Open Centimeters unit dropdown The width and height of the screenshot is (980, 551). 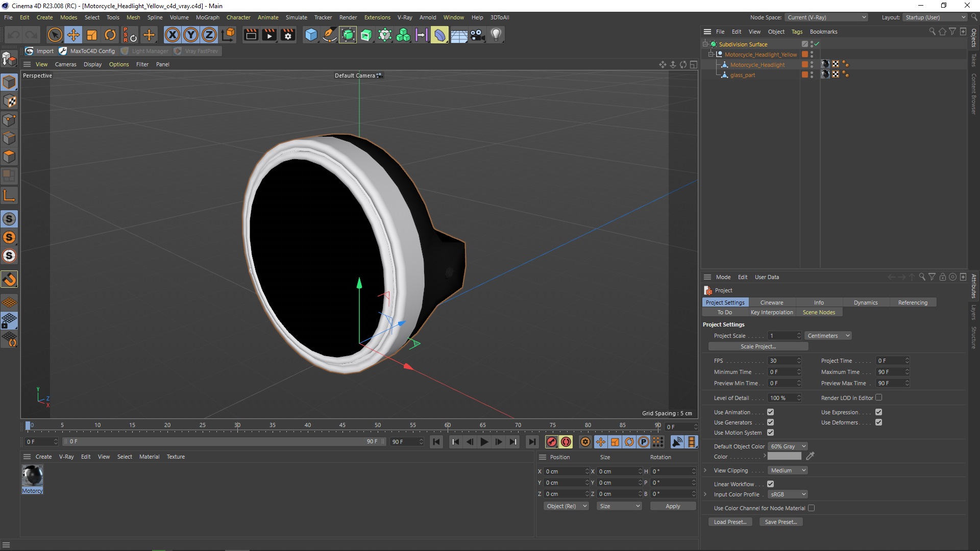coord(828,336)
